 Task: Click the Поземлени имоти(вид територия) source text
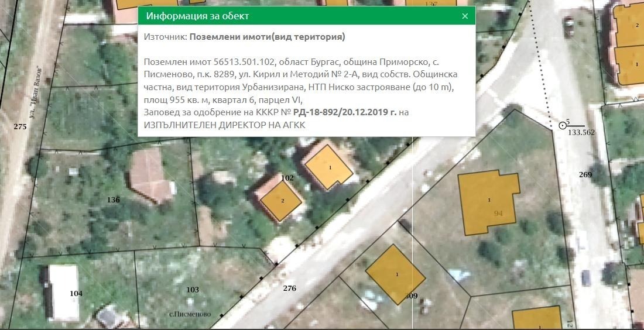[x=267, y=37]
